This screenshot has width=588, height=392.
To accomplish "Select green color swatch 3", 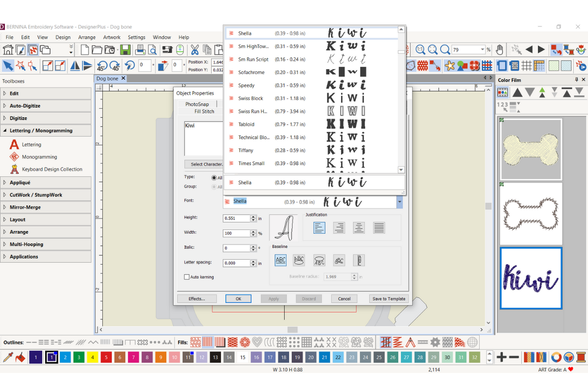I will [78, 357].
